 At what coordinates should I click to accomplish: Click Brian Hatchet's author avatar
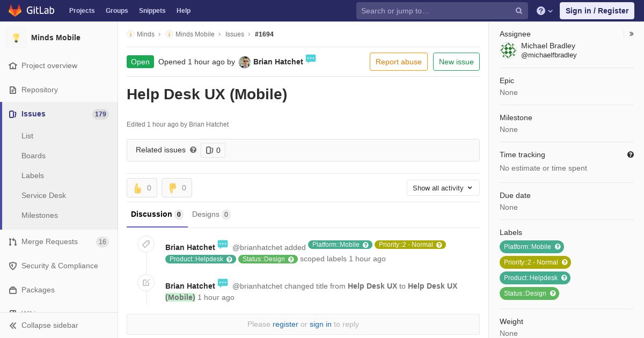(245, 62)
